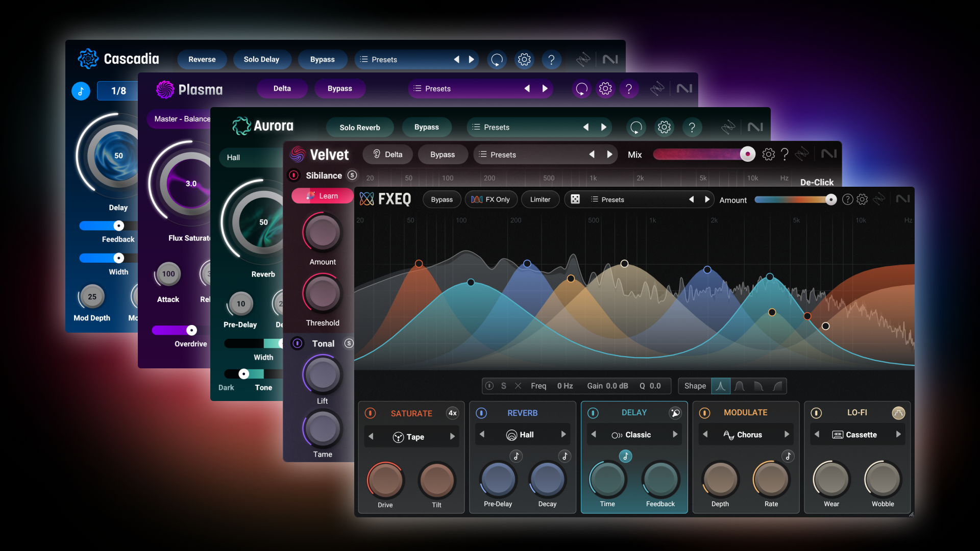The width and height of the screenshot is (980, 551).
Task: Select previous Velvet preset arrow
Action: point(592,155)
